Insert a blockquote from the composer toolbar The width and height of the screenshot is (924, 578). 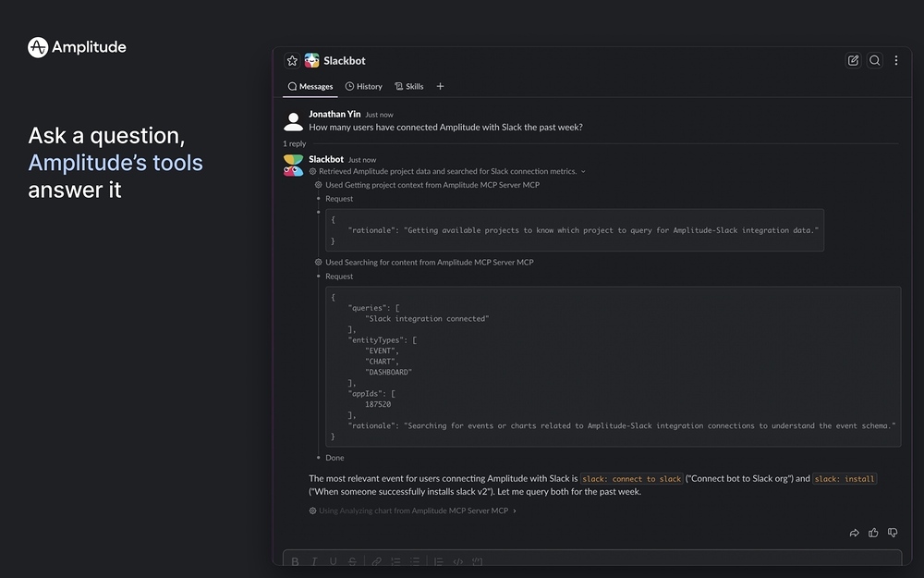438,561
